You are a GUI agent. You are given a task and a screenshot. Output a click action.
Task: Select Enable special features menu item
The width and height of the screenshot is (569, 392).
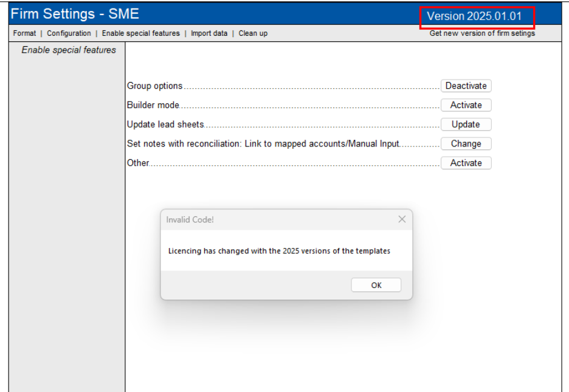(140, 33)
